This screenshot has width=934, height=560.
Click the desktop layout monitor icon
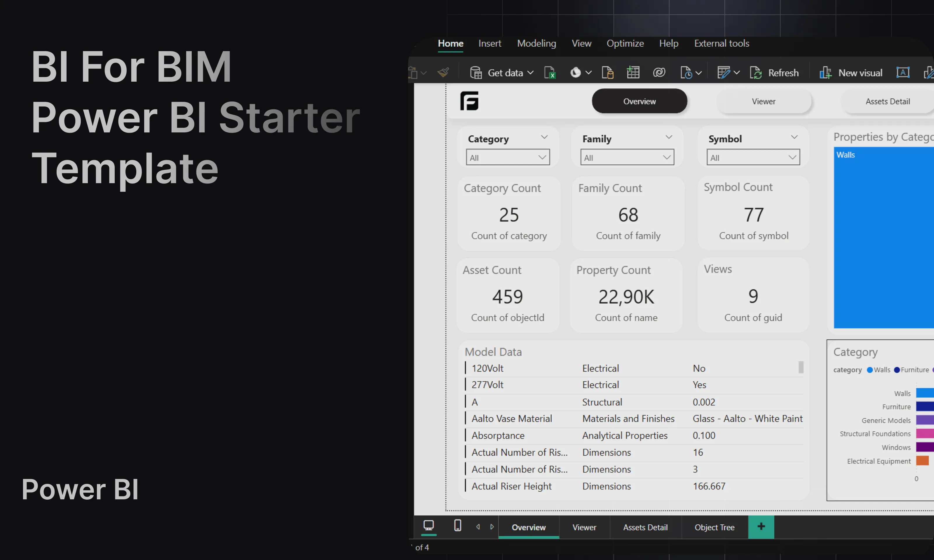(428, 525)
